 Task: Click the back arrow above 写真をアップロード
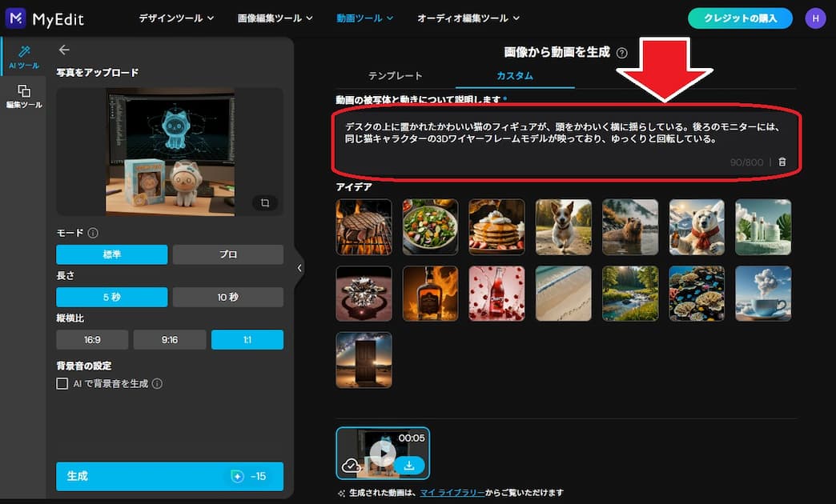point(64,49)
